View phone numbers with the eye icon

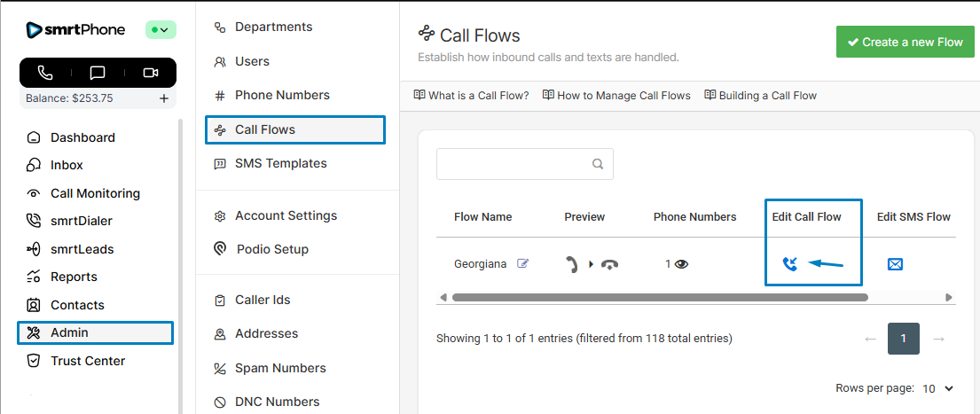[681, 264]
